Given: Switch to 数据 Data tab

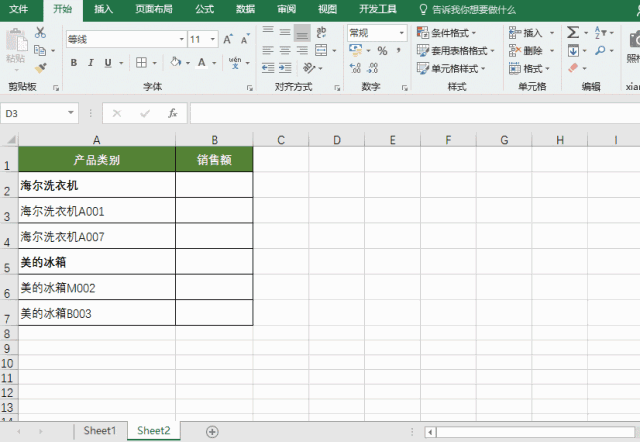Looking at the screenshot, I should point(245,9).
